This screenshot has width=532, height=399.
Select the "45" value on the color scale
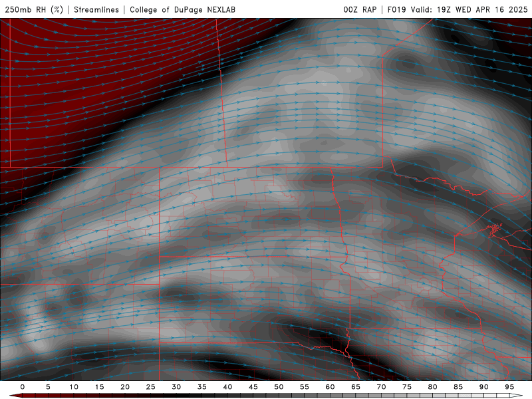(x=253, y=387)
